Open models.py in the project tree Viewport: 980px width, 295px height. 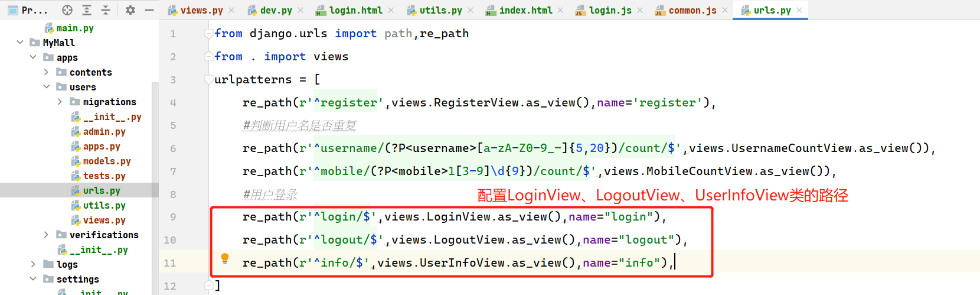(106, 161)
